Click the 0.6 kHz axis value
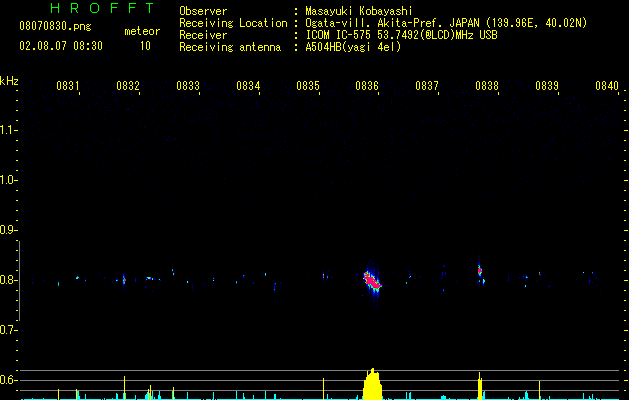Image resolution: width=629 pixels, height=400 pixels. [8, 380]
